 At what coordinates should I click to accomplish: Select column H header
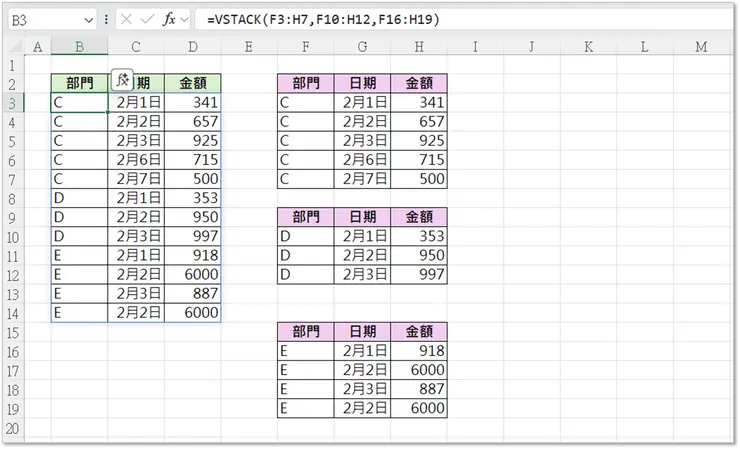click(419, 47)
